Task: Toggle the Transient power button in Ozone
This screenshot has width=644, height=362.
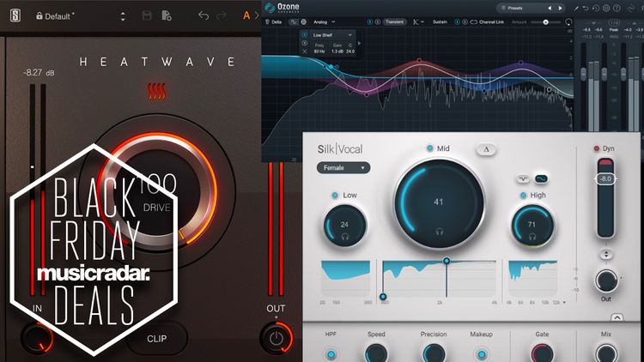Action: tap(369, 21)
